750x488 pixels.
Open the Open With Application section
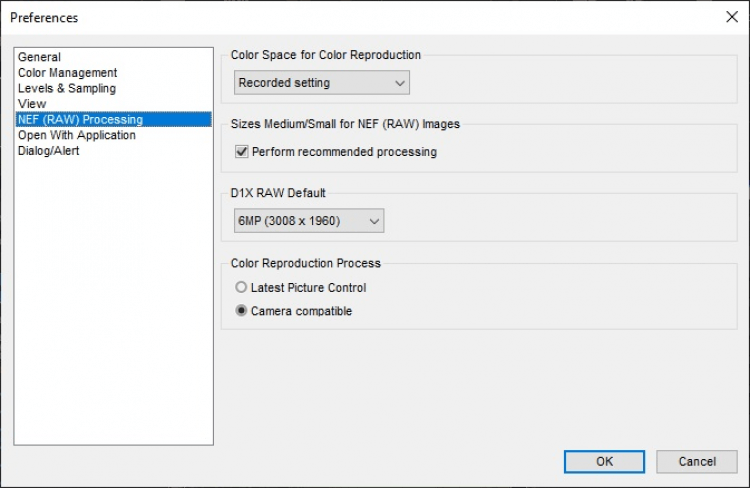(x=76, y=135)
